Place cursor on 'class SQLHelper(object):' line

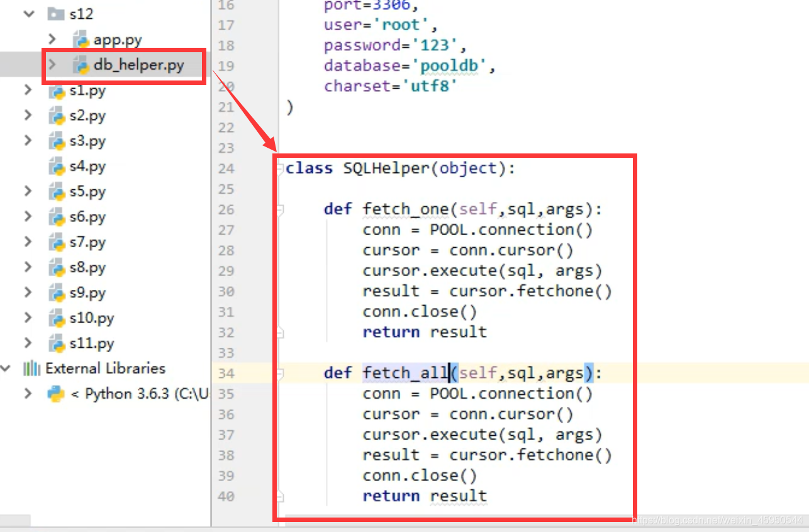(x=401, y=168)
